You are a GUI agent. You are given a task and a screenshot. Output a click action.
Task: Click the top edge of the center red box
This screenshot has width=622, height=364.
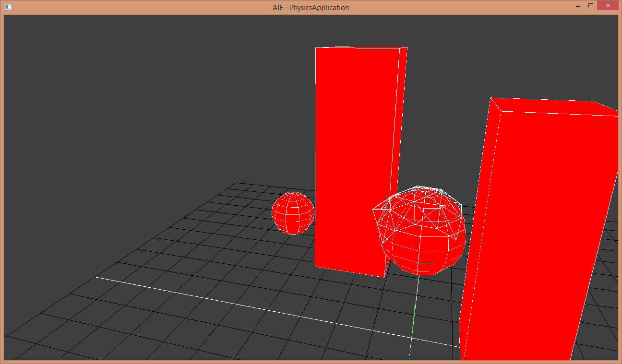click(x=358, y=47)
